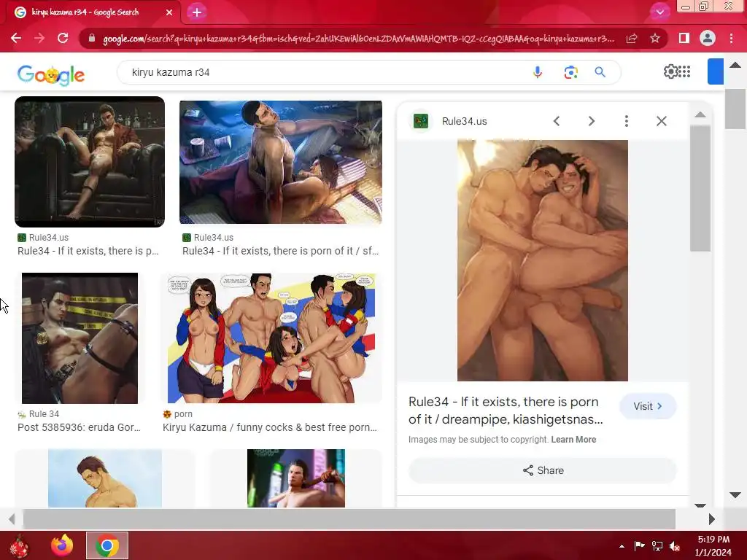Viewport: 747px width, 560px height.
Task: Select the kiryu kazuma r34 Google Search tab
Action: [x=92, y=12]
